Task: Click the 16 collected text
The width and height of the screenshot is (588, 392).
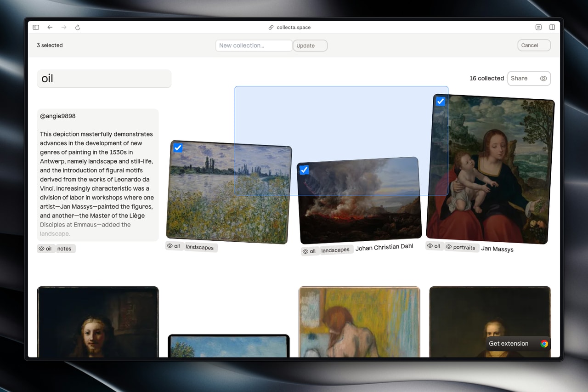Action: pyautogui.click(x=486, y=79)
